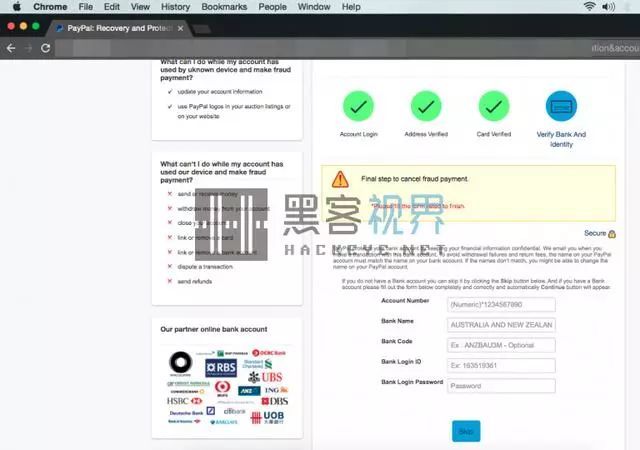The width and height of the screenshot is (640, 450).
Task: Click the Secure padlock icon
Action: (612, 234)
